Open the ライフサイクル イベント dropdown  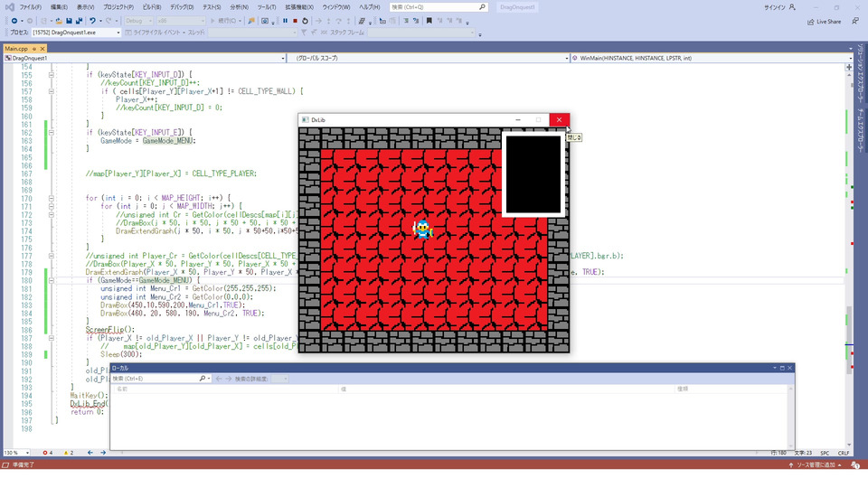154,33
